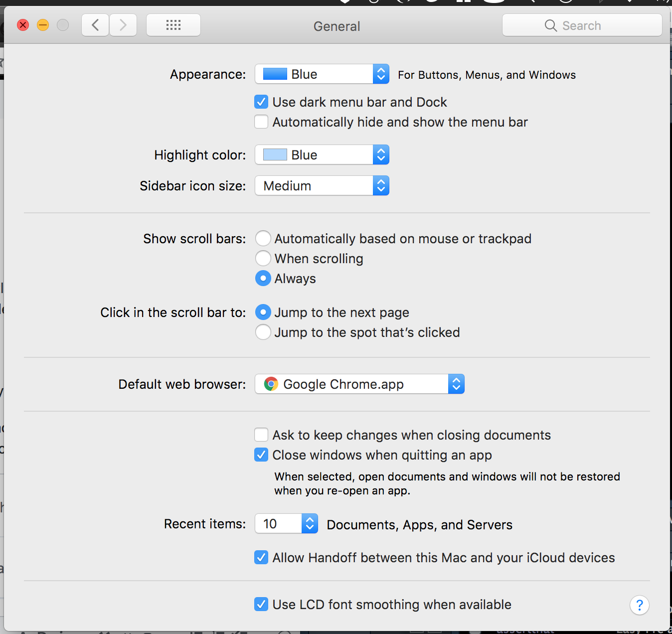Click the magnifying glass in the Search field
This screenshot has height=634, width=672.
[x=550, y=25]
